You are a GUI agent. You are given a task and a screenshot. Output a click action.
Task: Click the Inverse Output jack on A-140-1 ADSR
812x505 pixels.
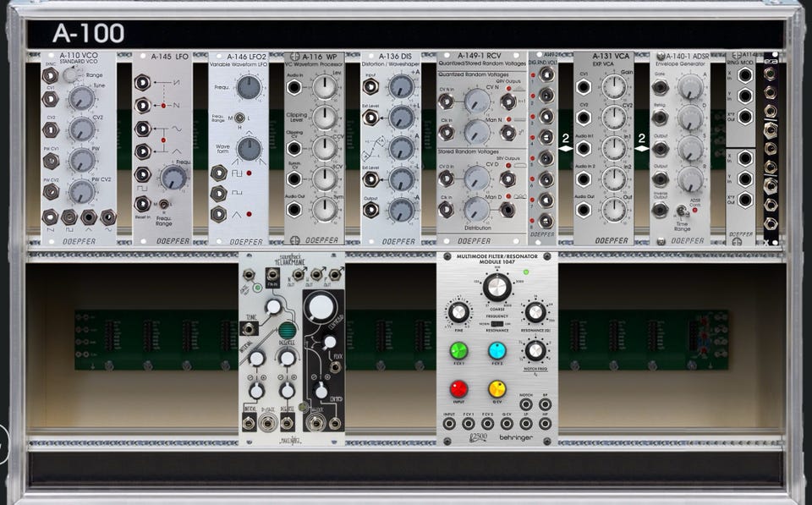click(x=659, y=210)
